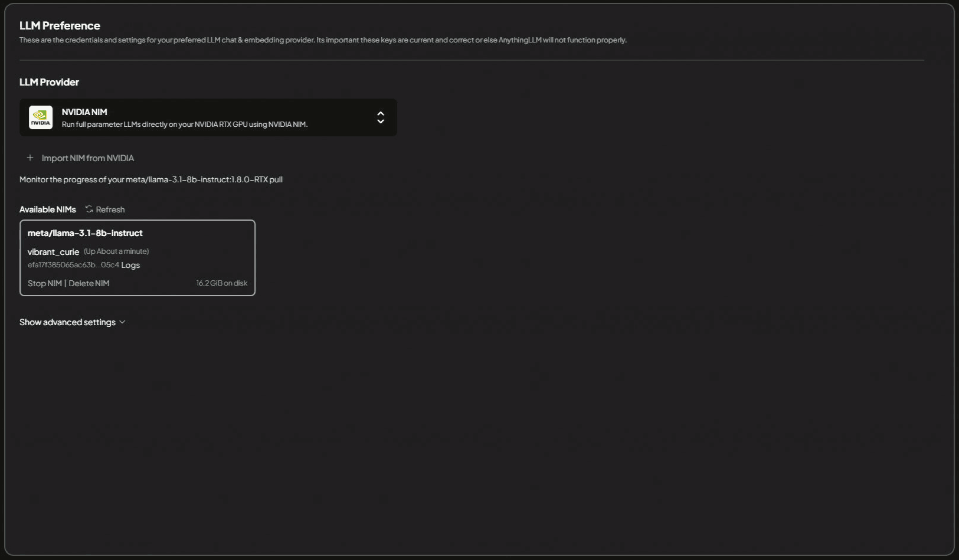Click the up-down chevron on provider selector
Viewport: 959px width, 560px height.
381,117
